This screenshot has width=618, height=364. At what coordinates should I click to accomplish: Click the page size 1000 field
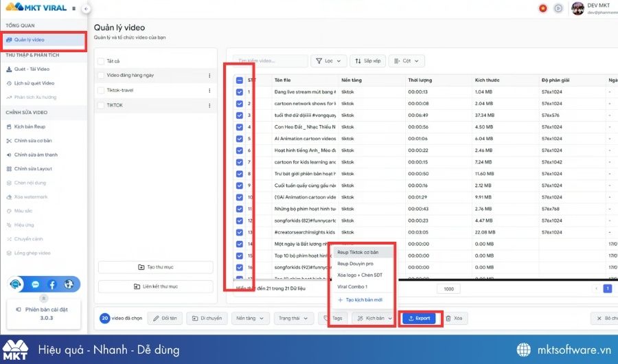pyautogui.click(x=448, y=288)
